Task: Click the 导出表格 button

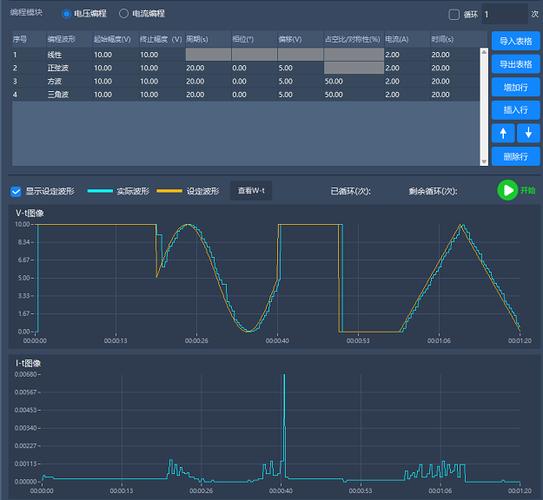Action: 516,64
